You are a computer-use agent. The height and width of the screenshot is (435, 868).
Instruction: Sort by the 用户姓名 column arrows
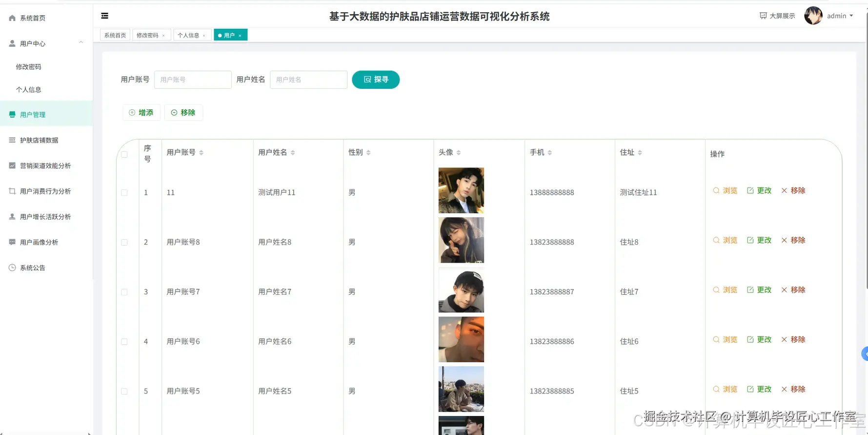click(293, 153)
